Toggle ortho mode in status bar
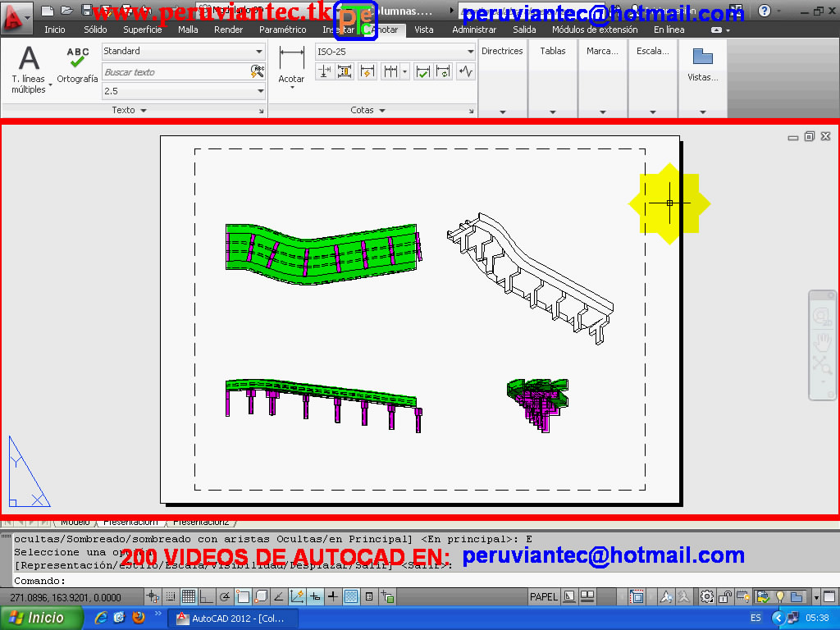 (206, 596)
